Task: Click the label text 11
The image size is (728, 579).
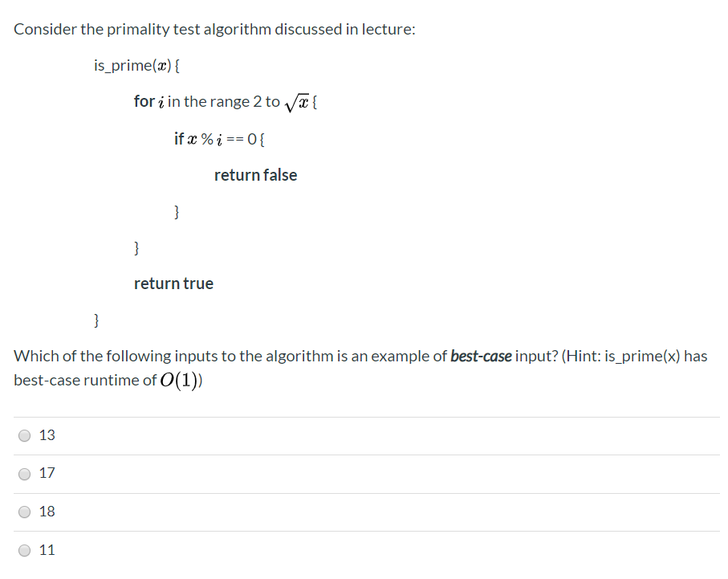Action: (46, 550)
